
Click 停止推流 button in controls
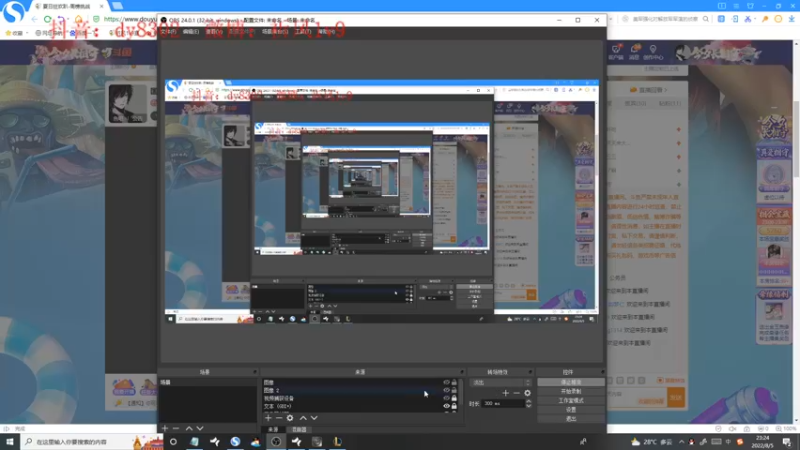[x=570, y=382]
